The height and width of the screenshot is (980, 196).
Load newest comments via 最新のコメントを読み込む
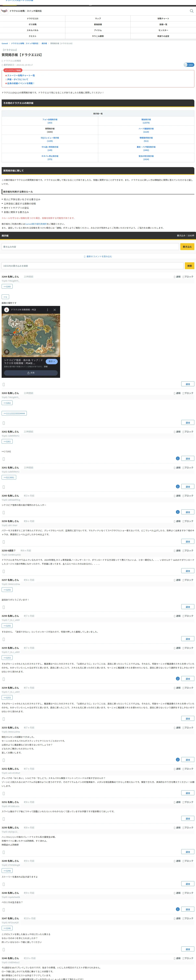[98, 256]
